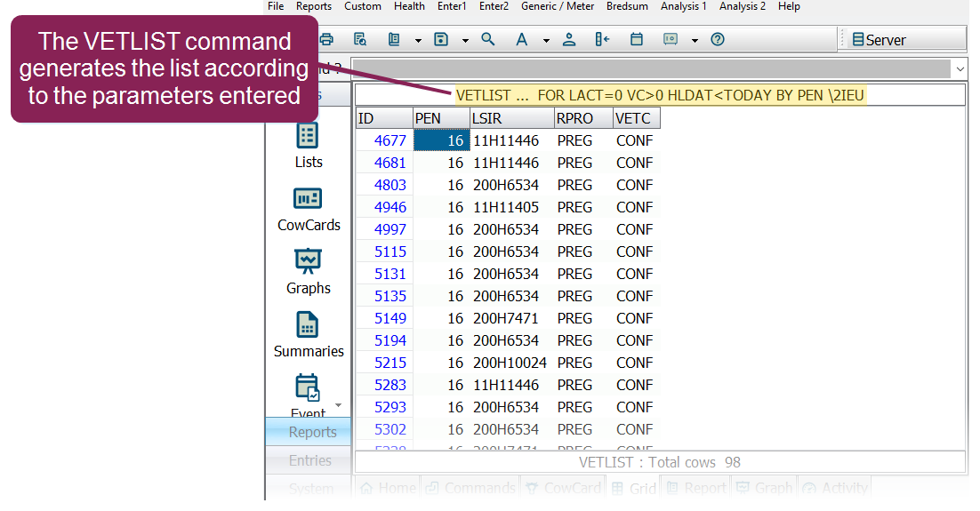Switch to the CowCard bottom tab

click(x=564, y=488)
